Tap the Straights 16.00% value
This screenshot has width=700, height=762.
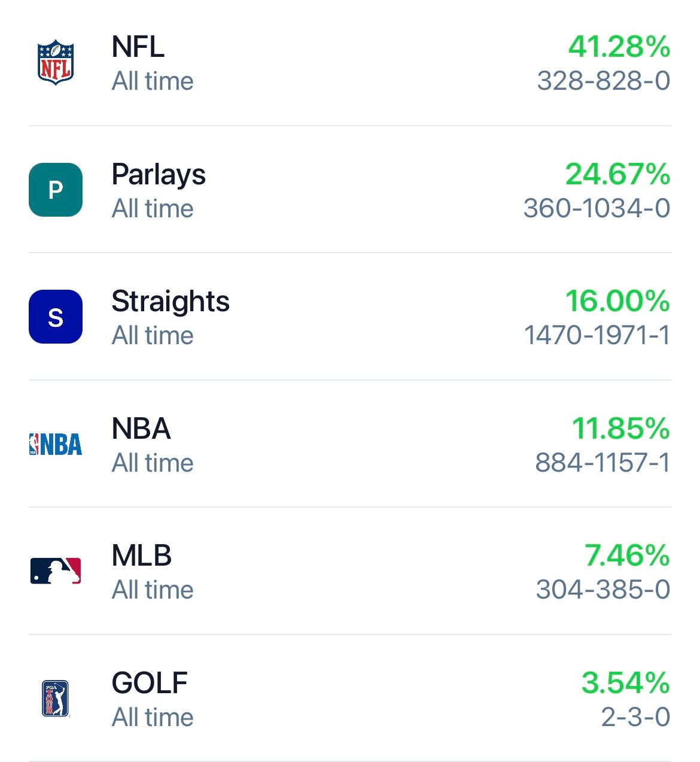click(x=617, y=301)
